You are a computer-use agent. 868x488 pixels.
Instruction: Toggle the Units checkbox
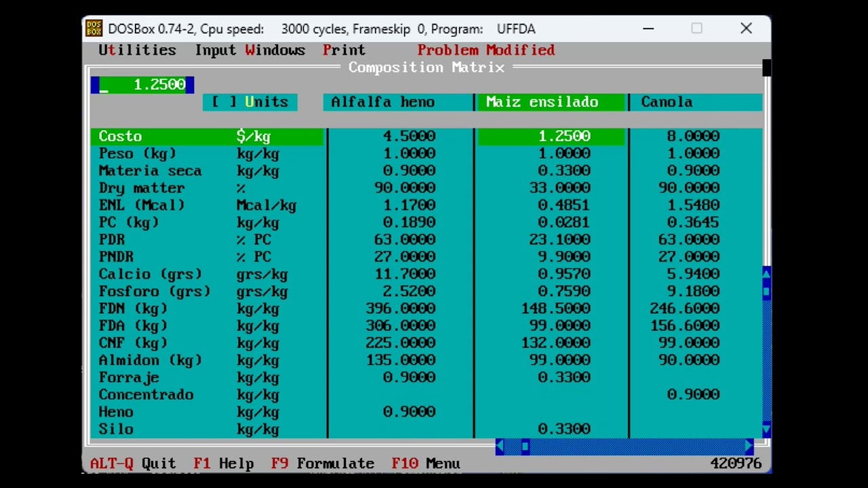coord(250,102)
